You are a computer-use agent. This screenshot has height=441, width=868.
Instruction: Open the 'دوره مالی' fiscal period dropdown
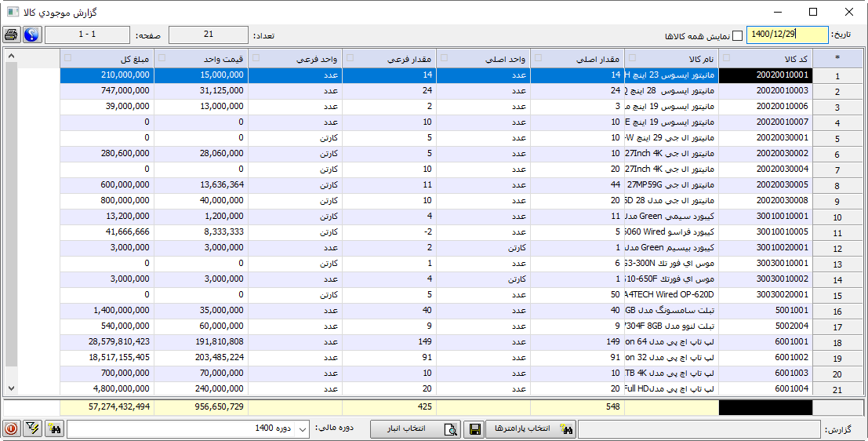pos(303,429)
